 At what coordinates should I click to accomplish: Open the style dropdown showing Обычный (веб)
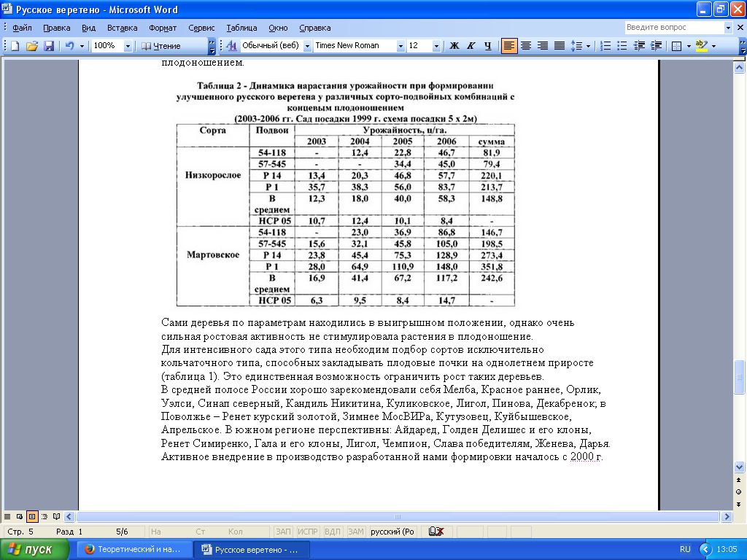click(307, 46)
